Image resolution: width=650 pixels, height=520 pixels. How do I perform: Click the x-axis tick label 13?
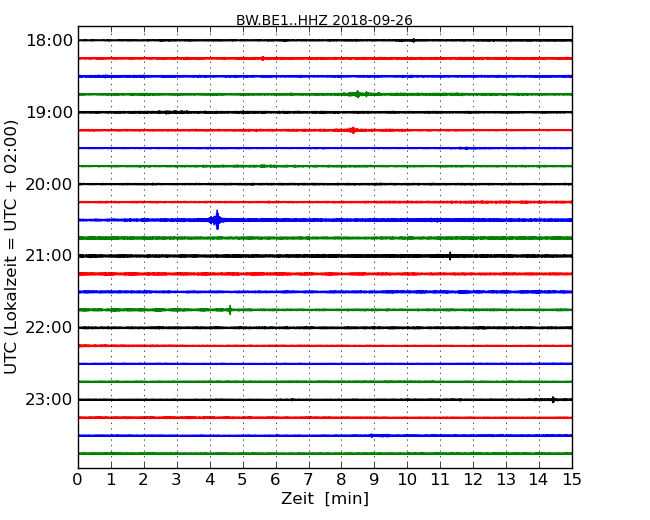[x=506, y=480]
